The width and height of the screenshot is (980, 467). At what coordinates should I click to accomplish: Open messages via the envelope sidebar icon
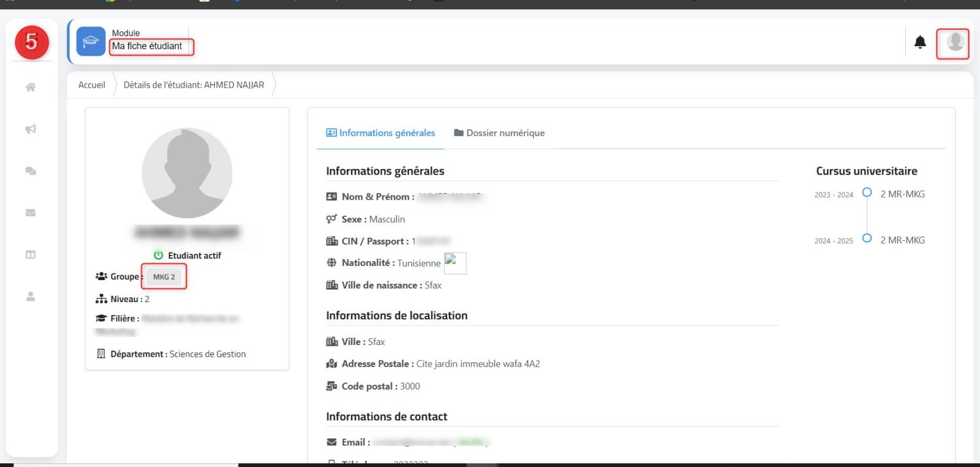click(31, 213)
